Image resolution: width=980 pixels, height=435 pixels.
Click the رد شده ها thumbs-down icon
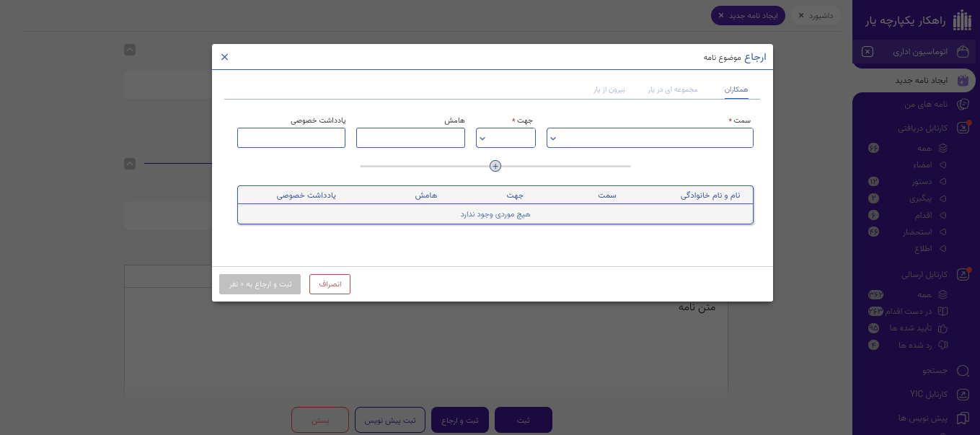point(942,345)
